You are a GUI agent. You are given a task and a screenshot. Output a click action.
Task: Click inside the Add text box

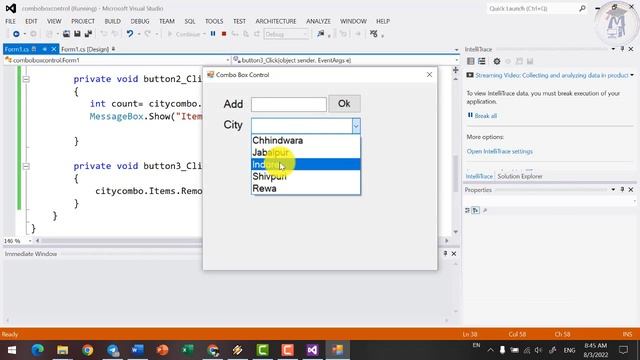pos(289,104)
